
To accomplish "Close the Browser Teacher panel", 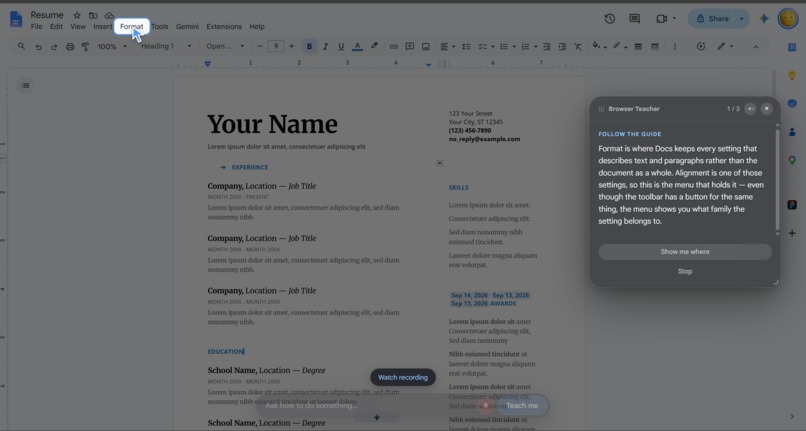I will point(766,109).
